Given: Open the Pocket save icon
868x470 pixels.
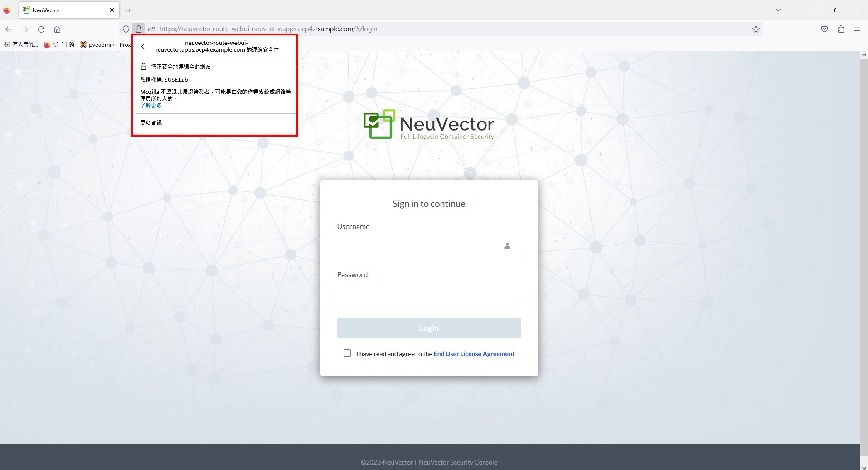Looking at the screenshot, I should coord(824,29).
